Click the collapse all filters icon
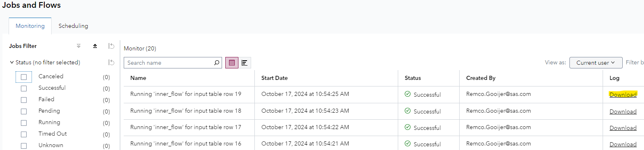The height and width of the screenshot is (150, 644). [x=95, y=46]
